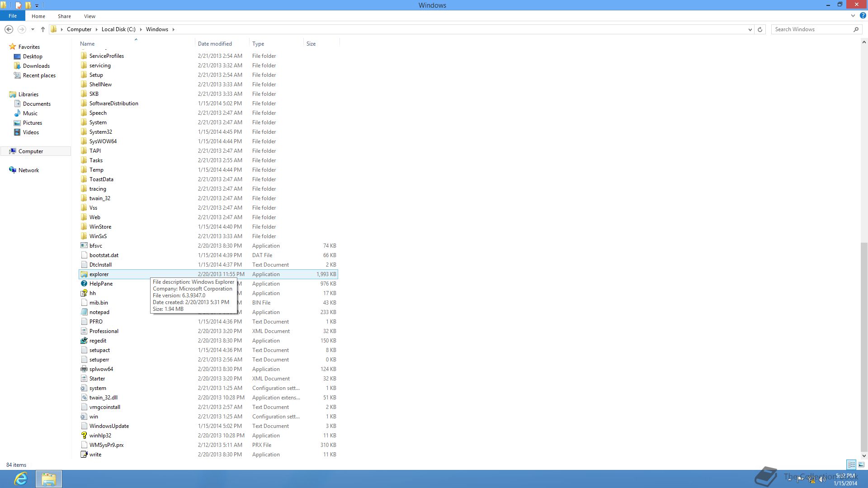Open the File menu
This screenshot has height=488, width=868.
click(13, 16)
